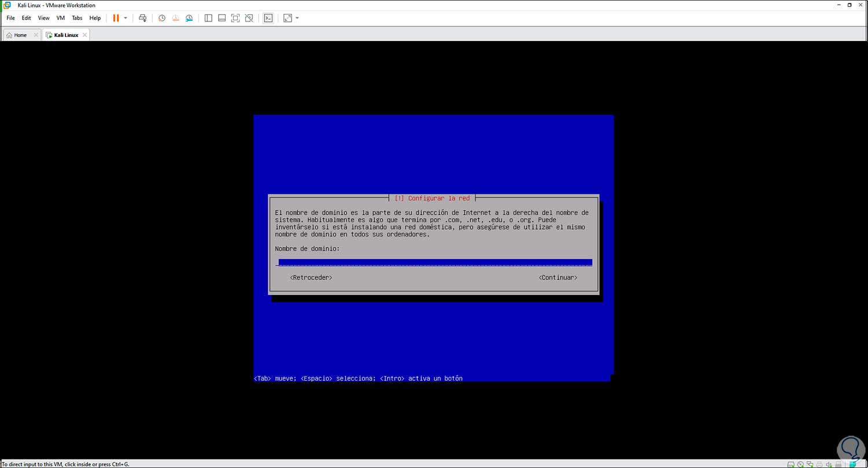Click the CD/DVD drive status icon
This screenshot has height=468, width=868.
(800, 464)
